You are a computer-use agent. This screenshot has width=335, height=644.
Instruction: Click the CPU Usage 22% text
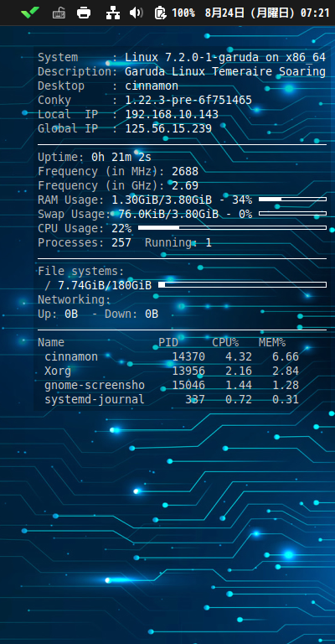(x=121, y=228)
